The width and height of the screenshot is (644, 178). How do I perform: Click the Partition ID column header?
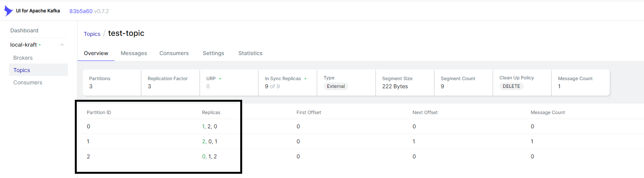click(99, 113)
